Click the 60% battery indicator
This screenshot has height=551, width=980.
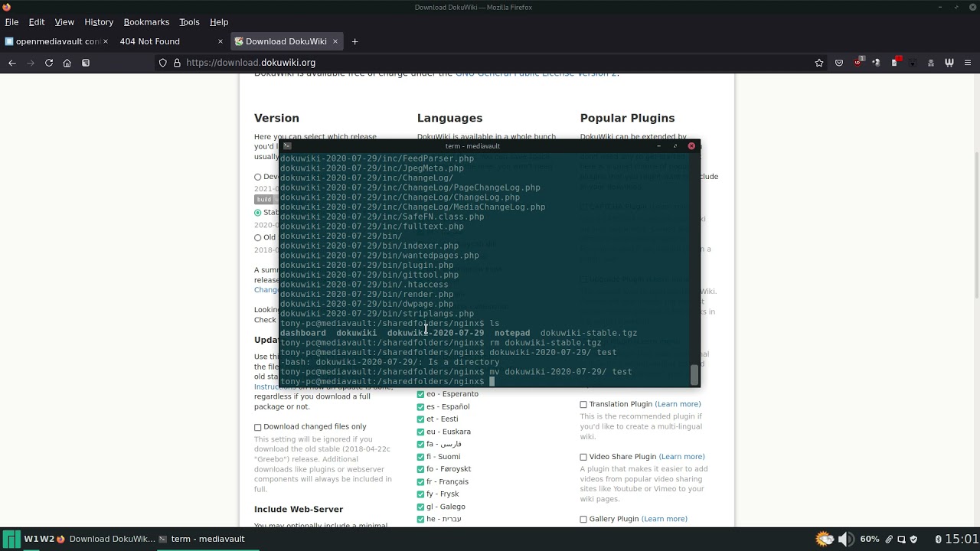tap(870, 539)
